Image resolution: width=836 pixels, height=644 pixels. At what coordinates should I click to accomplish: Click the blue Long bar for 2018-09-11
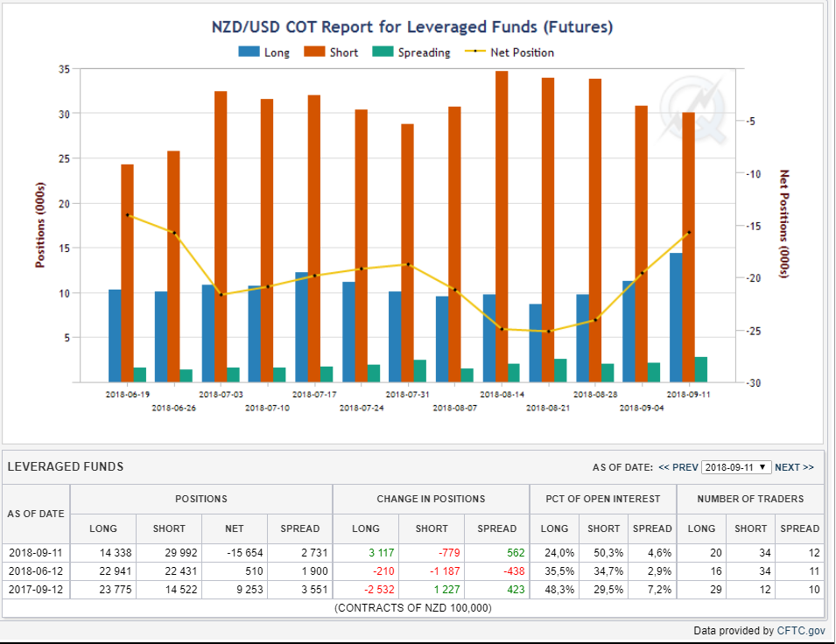point(676,318)
